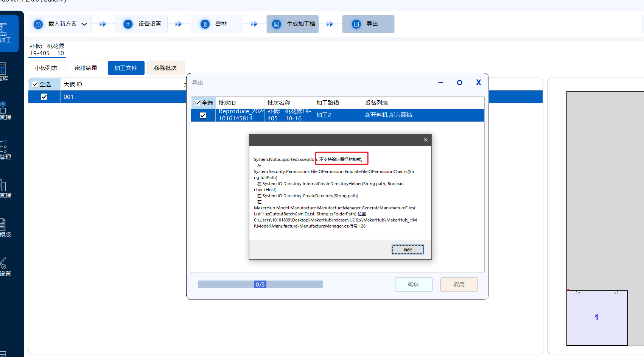
Task: Open 设置 in the left sidebar
Action: pos(5,267)
